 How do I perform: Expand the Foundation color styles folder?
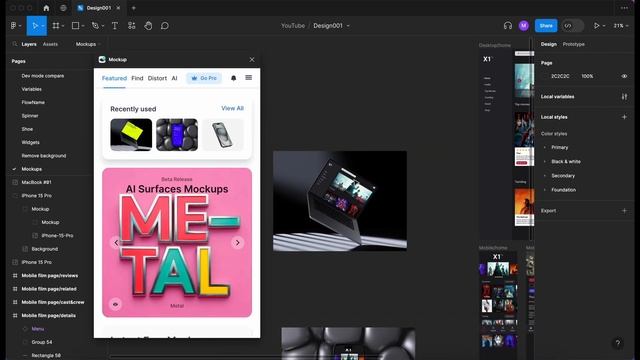pos(545,190)
